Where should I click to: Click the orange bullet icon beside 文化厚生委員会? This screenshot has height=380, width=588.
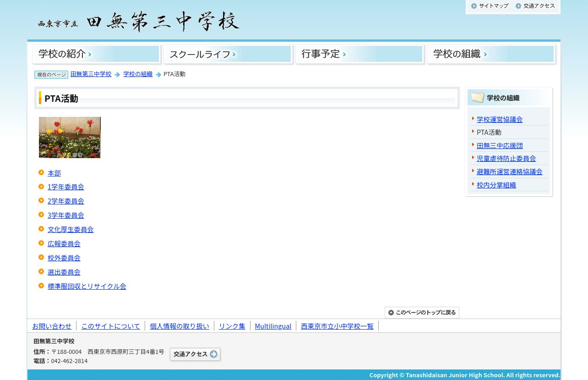pos(41,229)
